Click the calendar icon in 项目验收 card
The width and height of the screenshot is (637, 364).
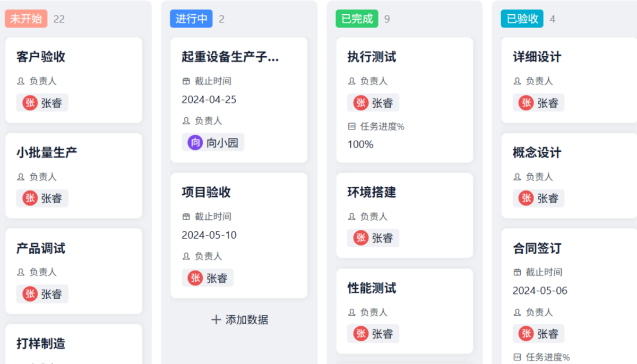pos(186,216)
